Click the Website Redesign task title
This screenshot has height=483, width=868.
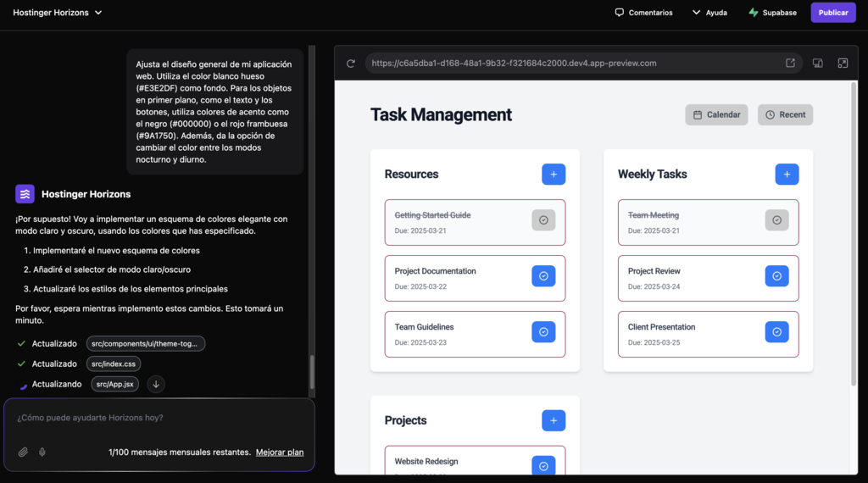pyautogui.click(x=426, y=462)
